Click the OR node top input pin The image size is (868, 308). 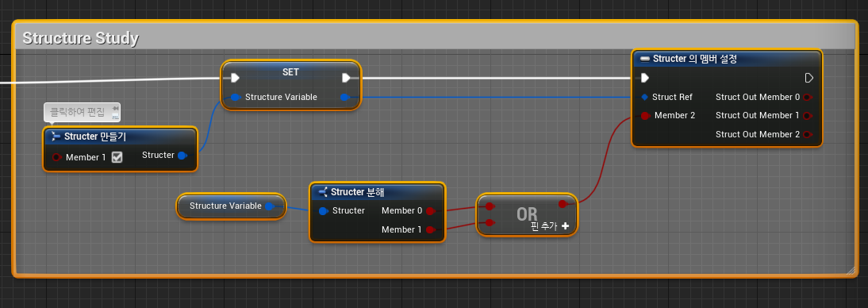click(490, 206)
